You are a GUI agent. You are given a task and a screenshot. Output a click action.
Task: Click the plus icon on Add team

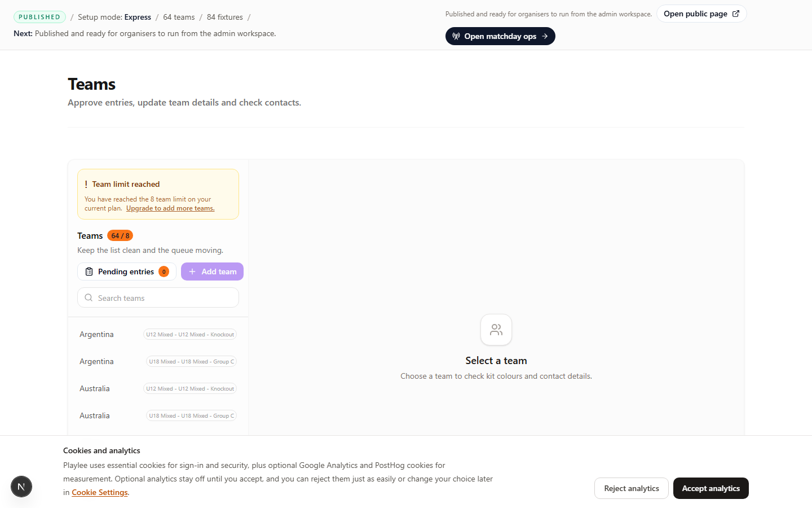(192, 271)
